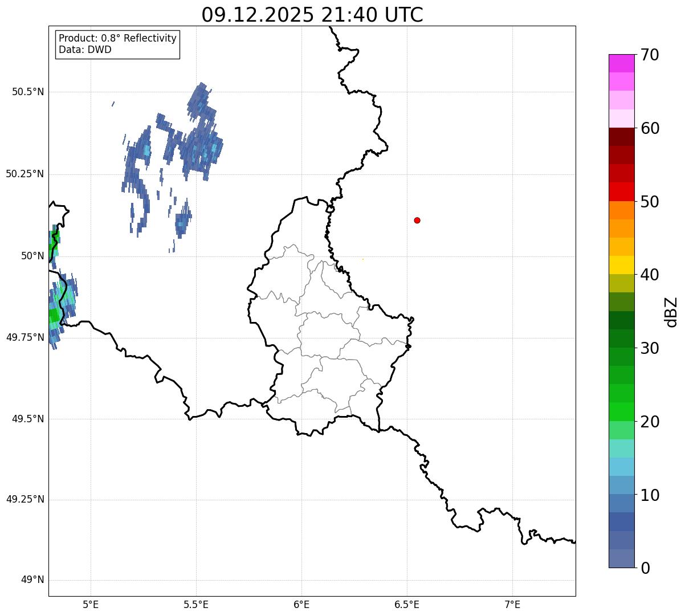The width and height of the screenshot is (685, 616).
Task: Click the red radar site marker
Action: pyautogui.click(x=417, y=220)
